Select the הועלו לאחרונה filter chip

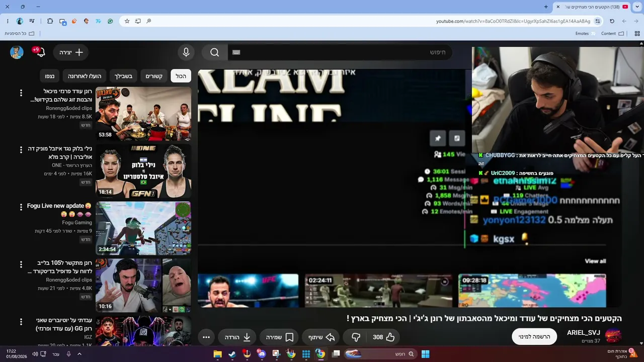click(85, 76)
